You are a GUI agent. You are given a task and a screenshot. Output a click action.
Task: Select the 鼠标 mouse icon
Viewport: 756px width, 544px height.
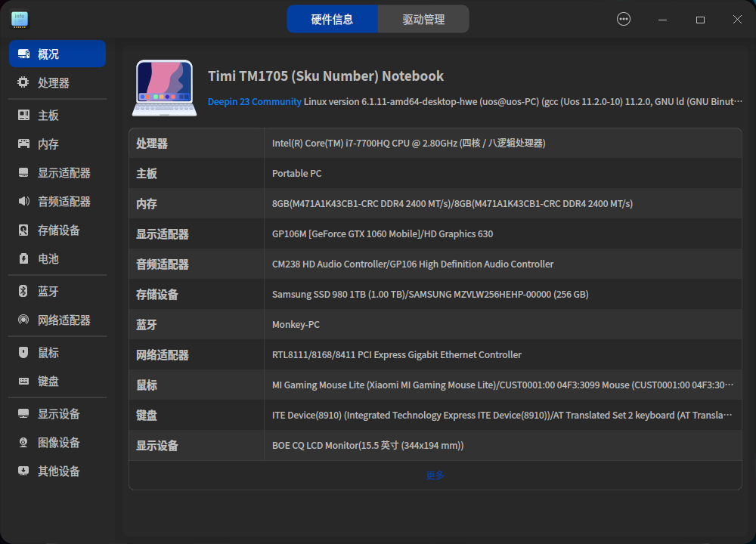coord(23,352)
